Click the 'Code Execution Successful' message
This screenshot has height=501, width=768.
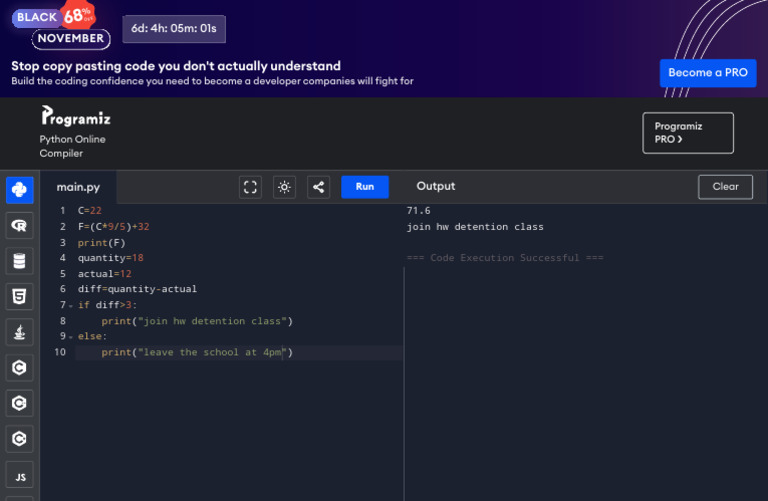[x=504, y=258]
